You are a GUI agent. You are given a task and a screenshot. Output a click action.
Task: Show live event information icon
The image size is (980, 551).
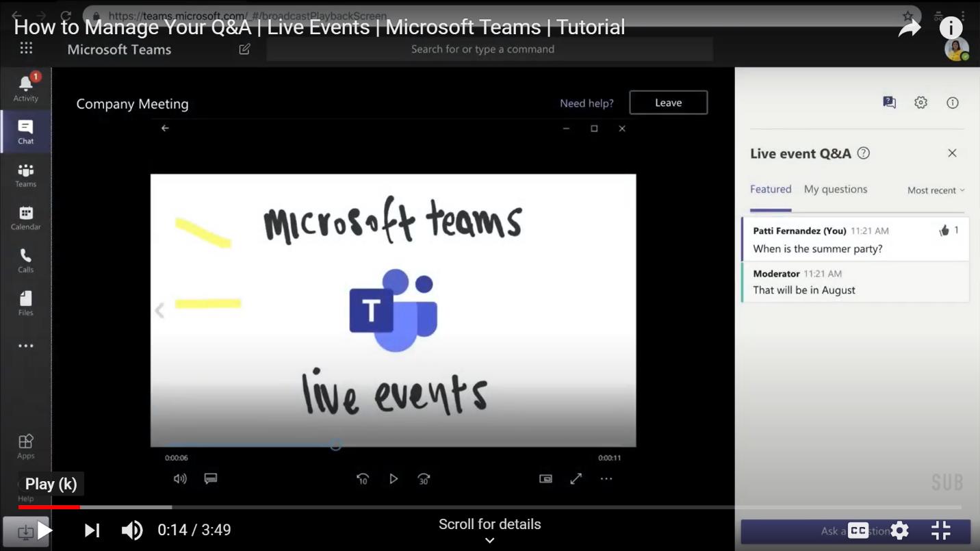pyautogui.click(x=952, y=103)
